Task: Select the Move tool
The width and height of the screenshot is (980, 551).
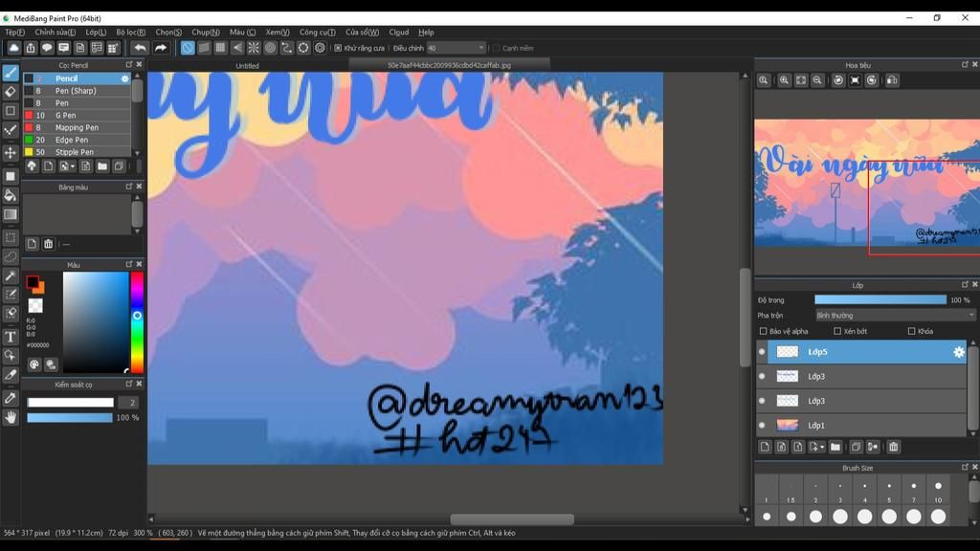Action: (x=11, y=152)
